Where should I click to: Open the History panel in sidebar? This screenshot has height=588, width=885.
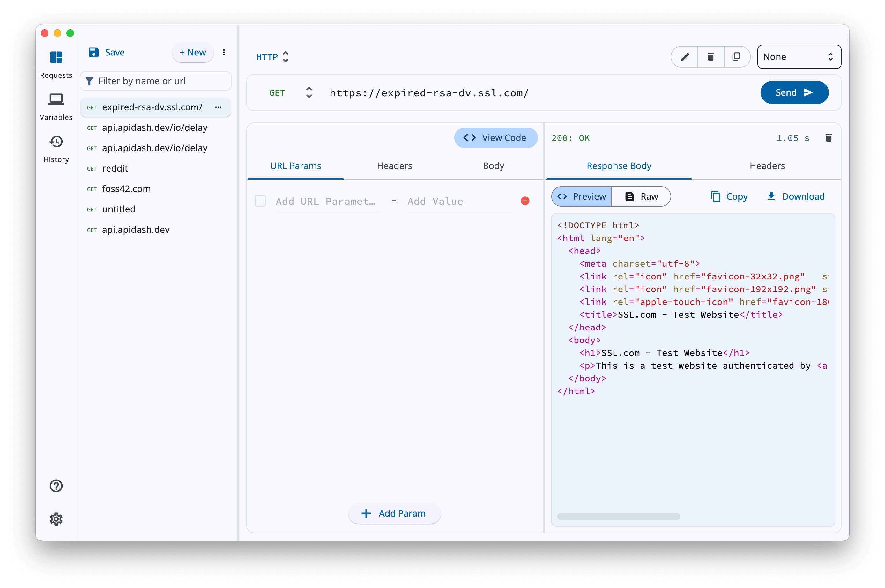(x=56, y=149)
